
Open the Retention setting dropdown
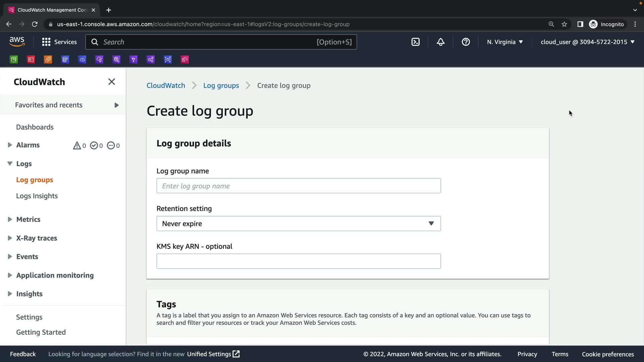click(298, 224)
